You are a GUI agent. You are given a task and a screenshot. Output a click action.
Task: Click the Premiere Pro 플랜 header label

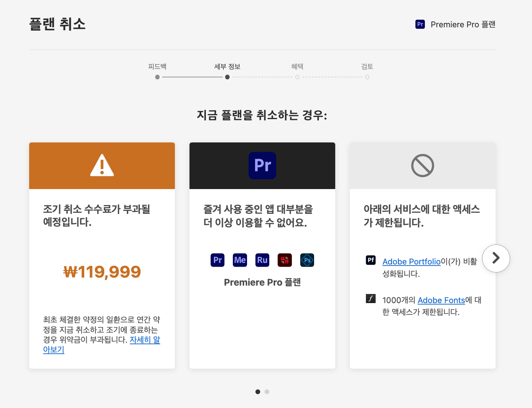[x=463, y=24]
